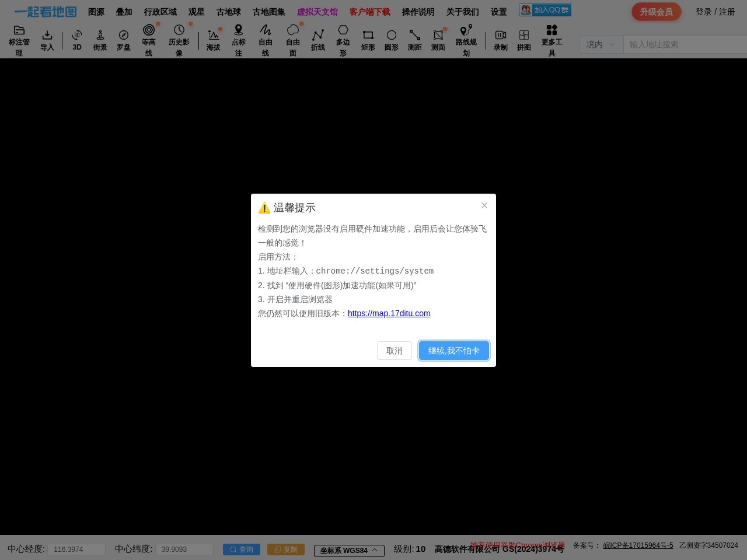Select the 多边形 polygon drawing tool
Image resolution: width=747 pixels, height=560 pixels.
(x=343, y=38)
